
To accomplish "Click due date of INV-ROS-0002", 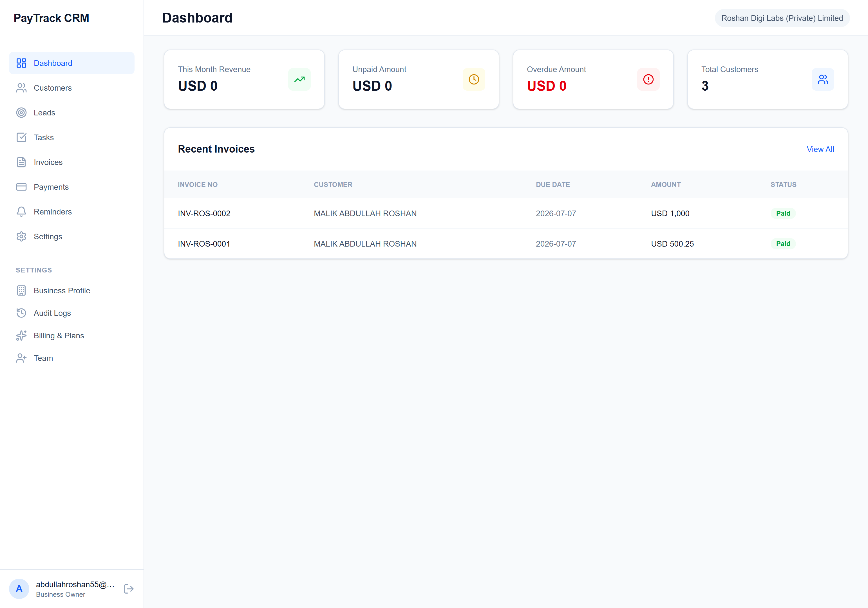I will click(x=556, y=213).
